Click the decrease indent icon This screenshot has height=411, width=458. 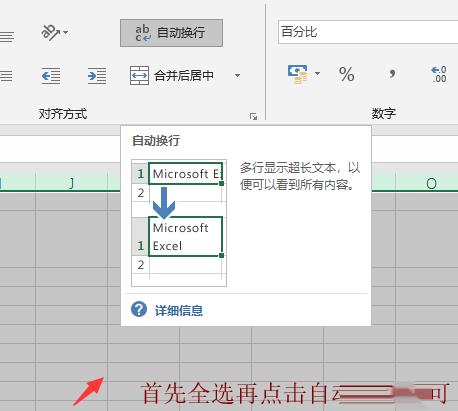tap(51, 76)
